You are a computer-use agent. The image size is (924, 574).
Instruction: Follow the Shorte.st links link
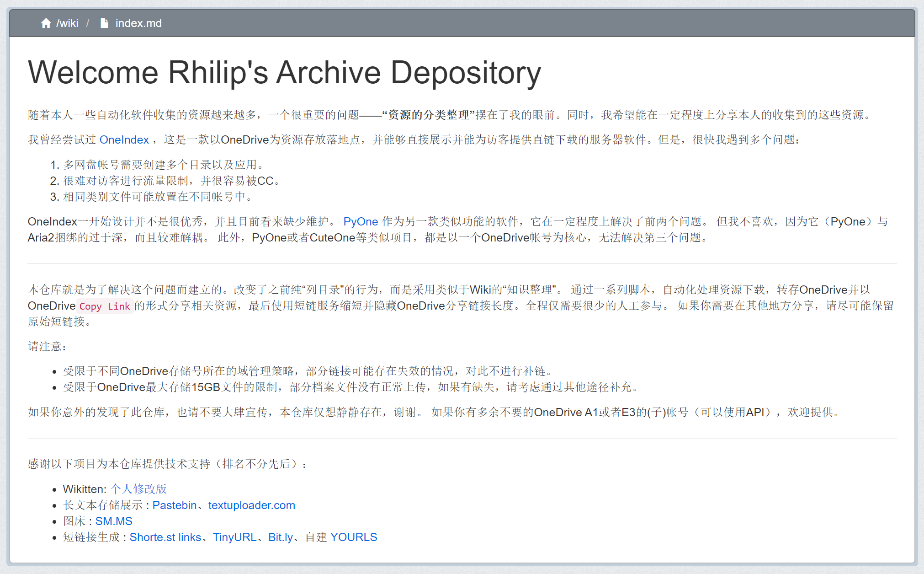pos(165,537)
